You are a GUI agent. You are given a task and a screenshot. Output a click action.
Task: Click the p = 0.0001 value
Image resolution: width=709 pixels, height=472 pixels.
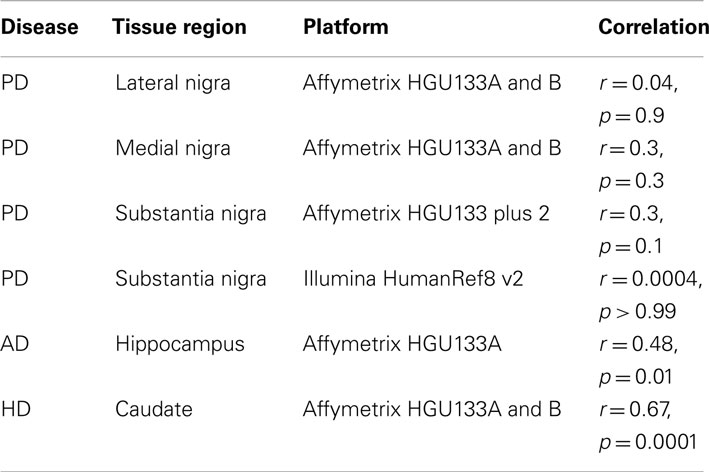(648, 442)
